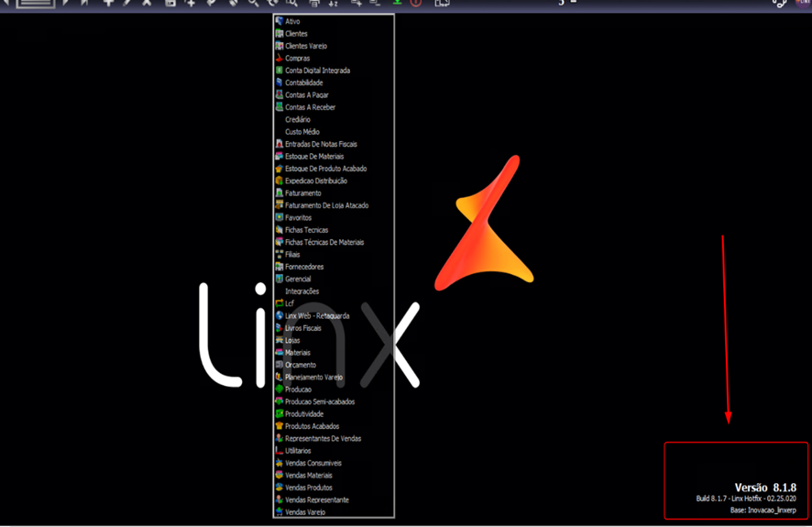Open Expedicao Distribuicão module
This screenshot has height=527, width=812.
(x=316, y=181)
